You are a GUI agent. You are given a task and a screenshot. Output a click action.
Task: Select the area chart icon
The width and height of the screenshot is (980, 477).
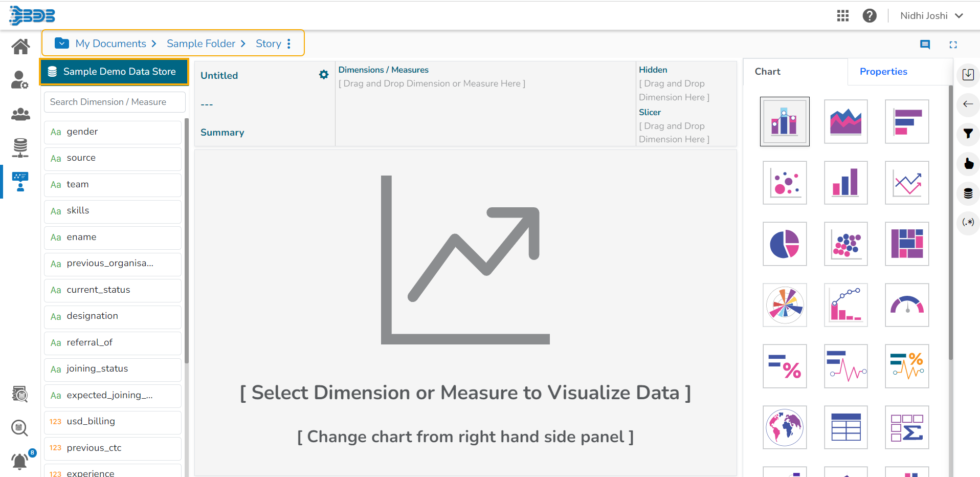pyautogui.click(x=845, y=122)
